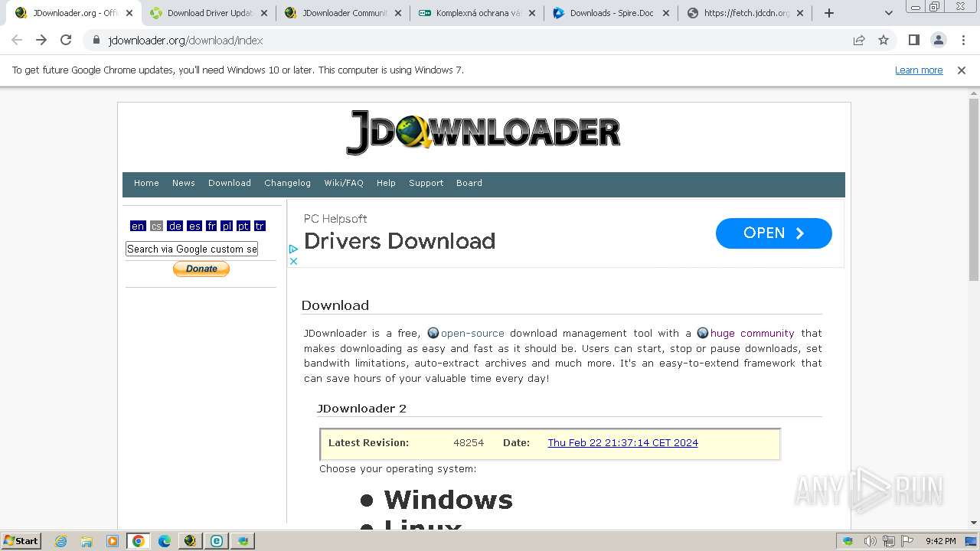Open the Download menu item

230,183
